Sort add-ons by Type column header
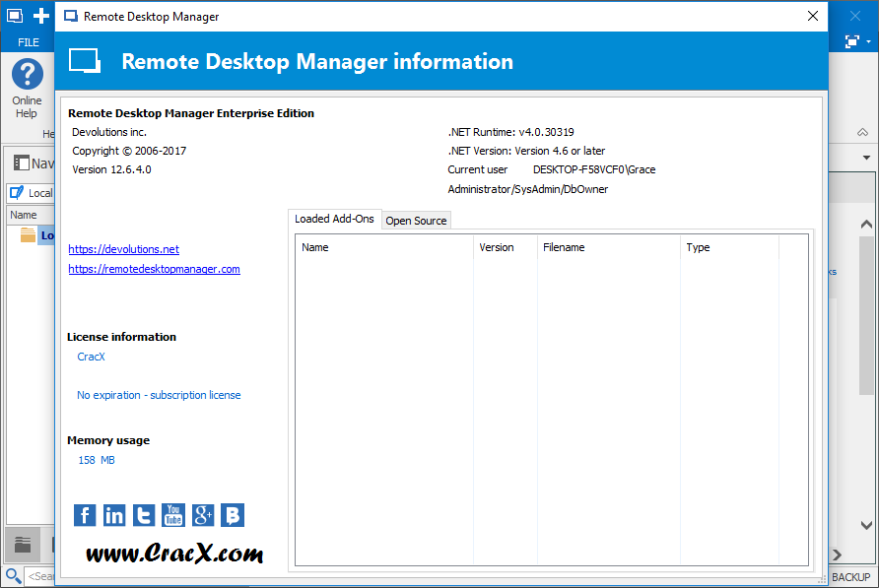 click(x=729, y=247)
